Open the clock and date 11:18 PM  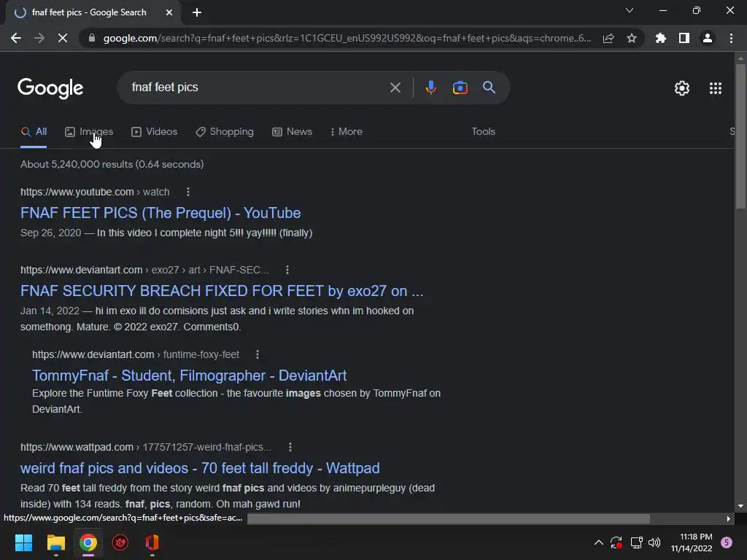point(692,542)
